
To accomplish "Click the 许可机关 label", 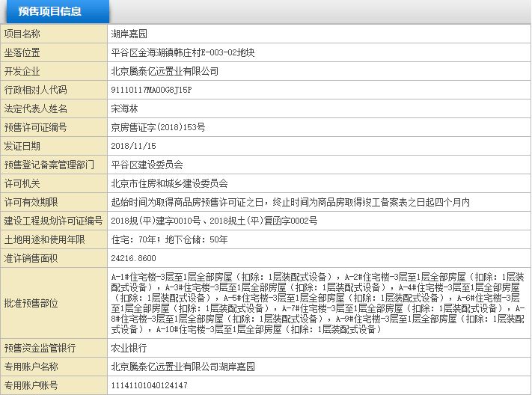I will (x=22, y=183).
